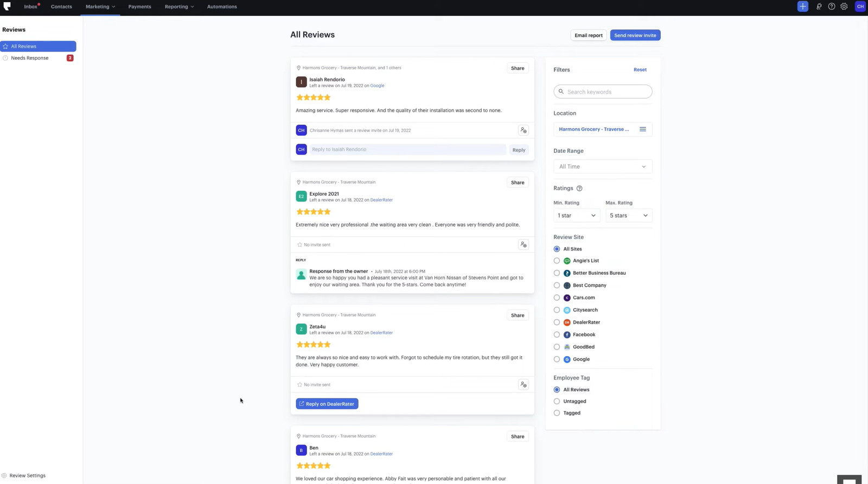Select the All Sites radio button
The image size is (868, 484).
[x=557, y=249]
